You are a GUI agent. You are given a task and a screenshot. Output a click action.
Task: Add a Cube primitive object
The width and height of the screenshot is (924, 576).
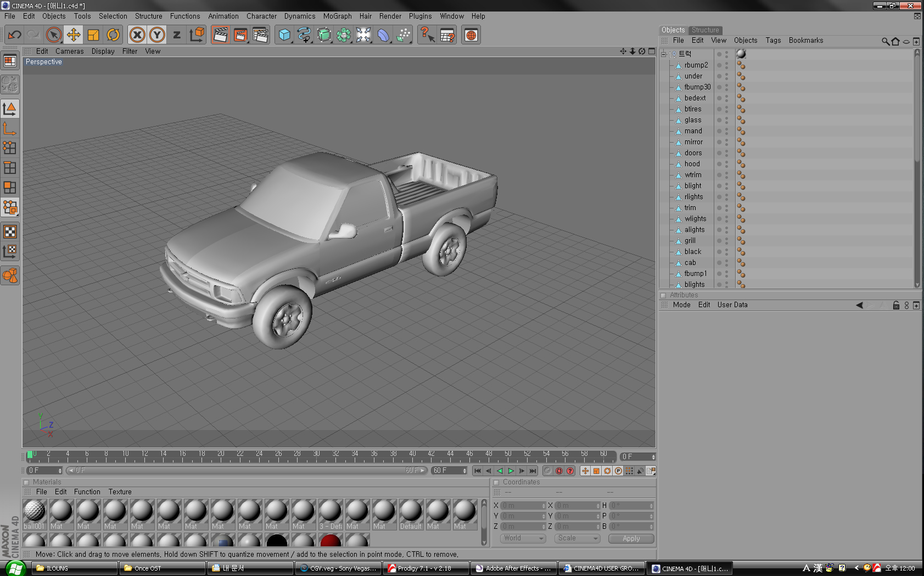(284, 35)
